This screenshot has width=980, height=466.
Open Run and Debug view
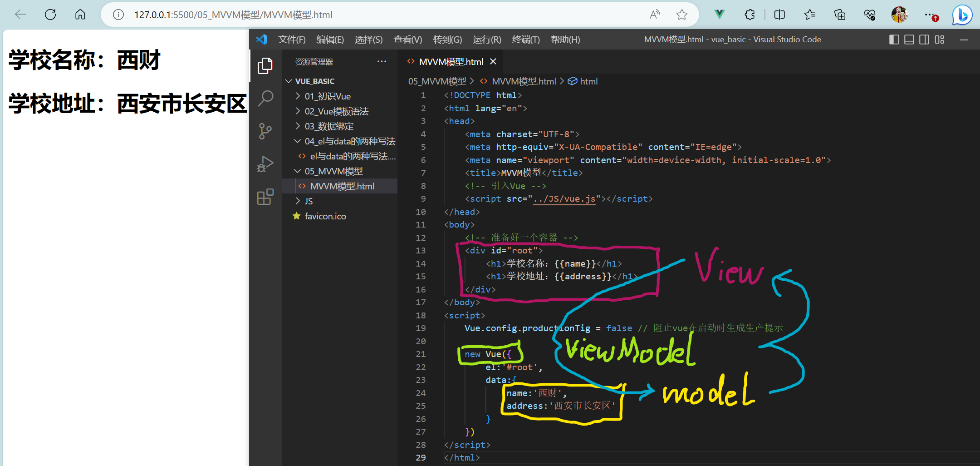coord(265,164)
